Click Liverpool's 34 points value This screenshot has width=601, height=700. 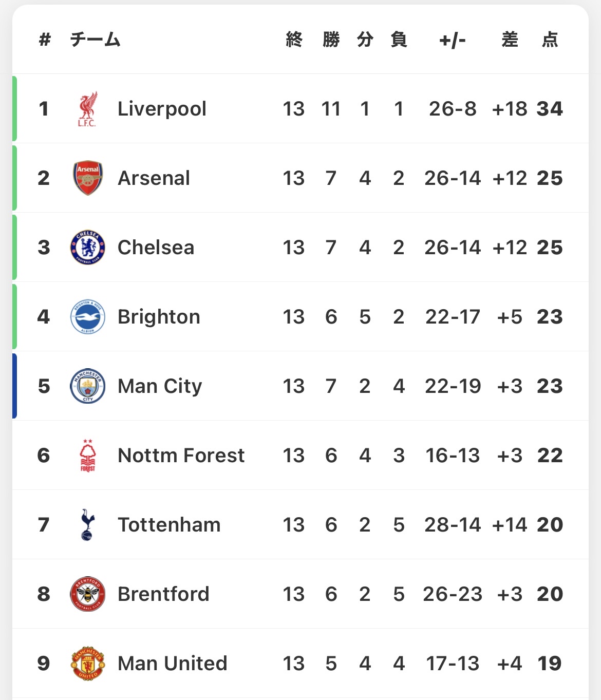[550, 109]
